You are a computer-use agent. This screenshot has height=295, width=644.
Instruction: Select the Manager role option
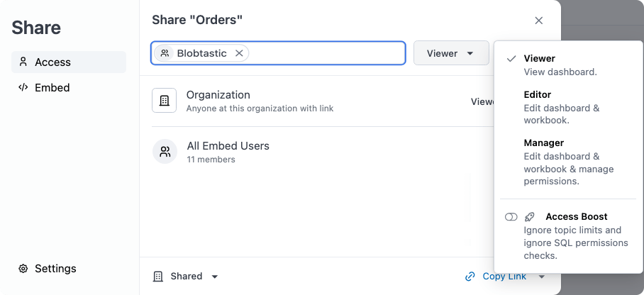(568, 162)
